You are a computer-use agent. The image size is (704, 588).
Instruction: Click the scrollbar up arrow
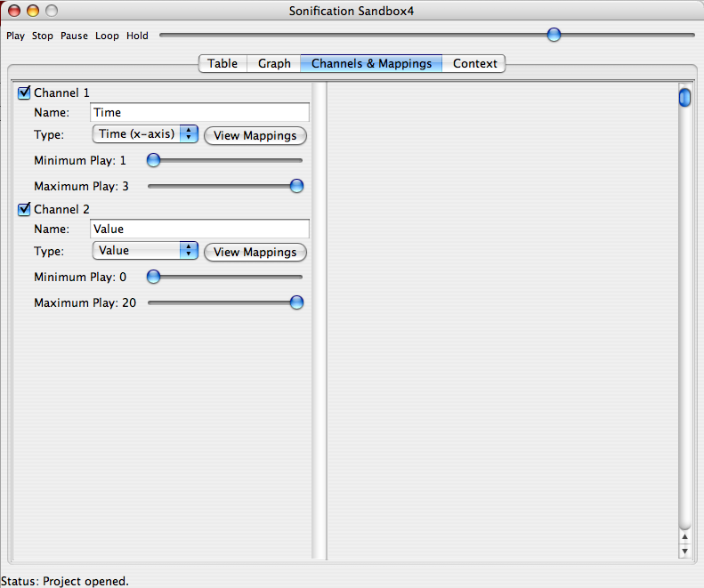(x=684, y=536)
